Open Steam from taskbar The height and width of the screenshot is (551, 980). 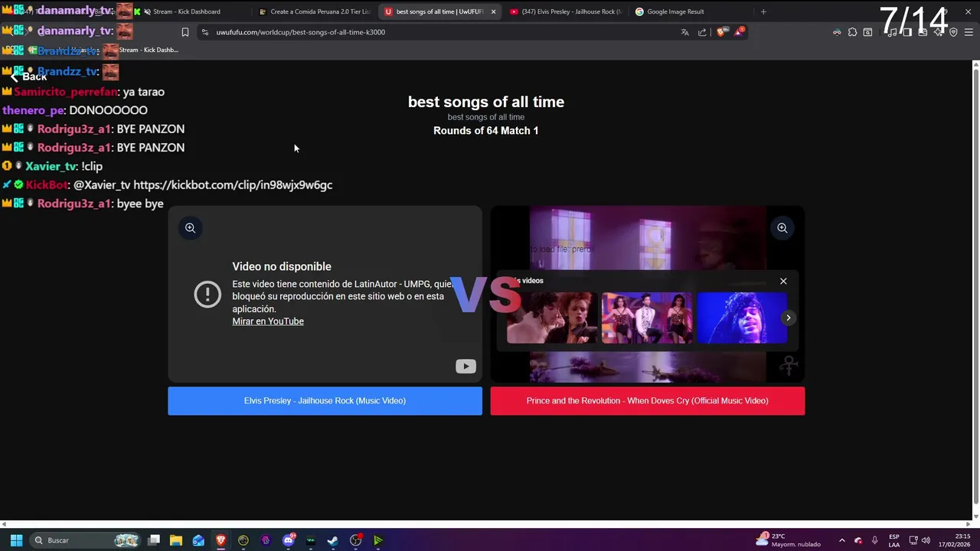point(333,540)
